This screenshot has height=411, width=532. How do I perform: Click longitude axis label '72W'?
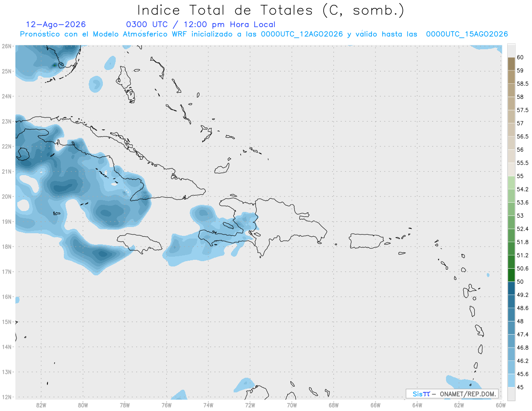coord(250,405)
